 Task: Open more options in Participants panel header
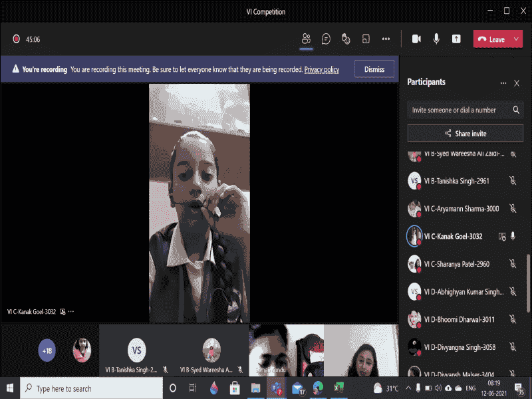503,83
